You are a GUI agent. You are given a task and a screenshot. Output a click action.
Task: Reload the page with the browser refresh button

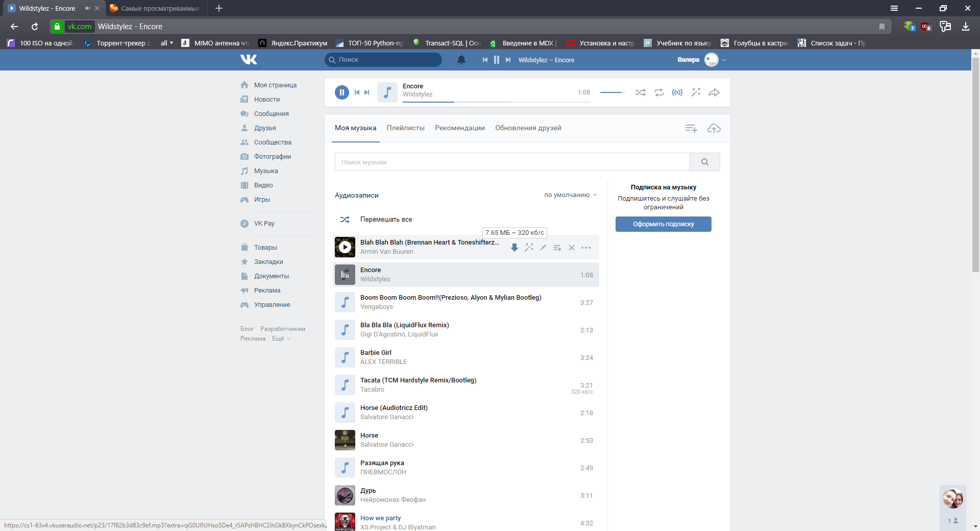(x=35, y=27)
